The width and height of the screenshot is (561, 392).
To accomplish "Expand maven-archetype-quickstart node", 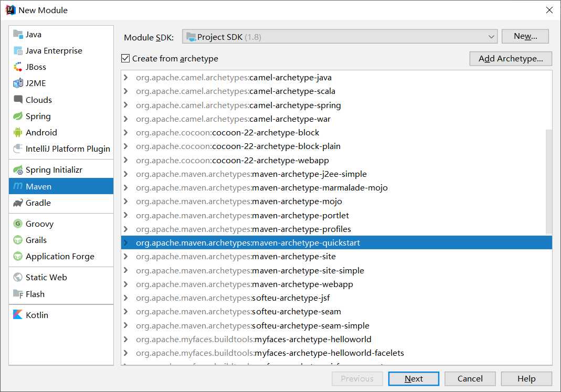I will point(125,242).
